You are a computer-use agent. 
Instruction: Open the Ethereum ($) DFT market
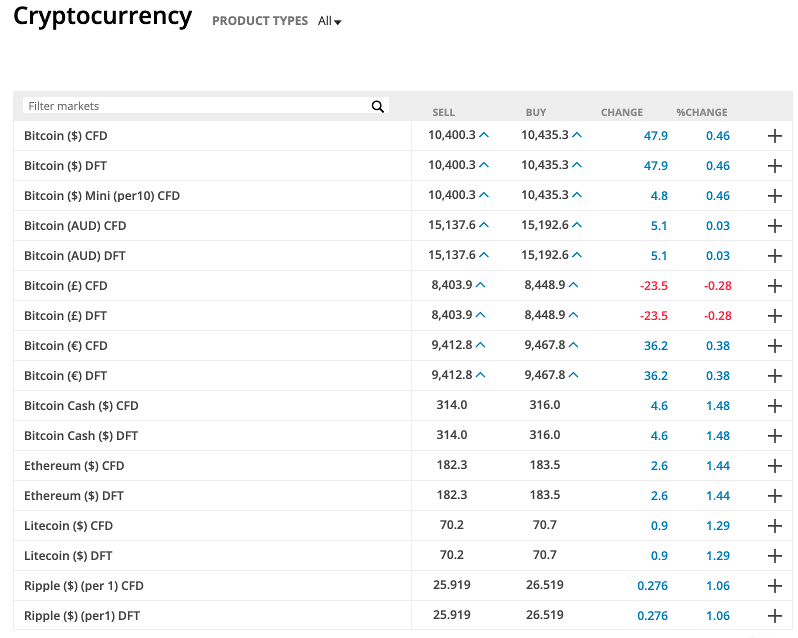tap(74, 496)
